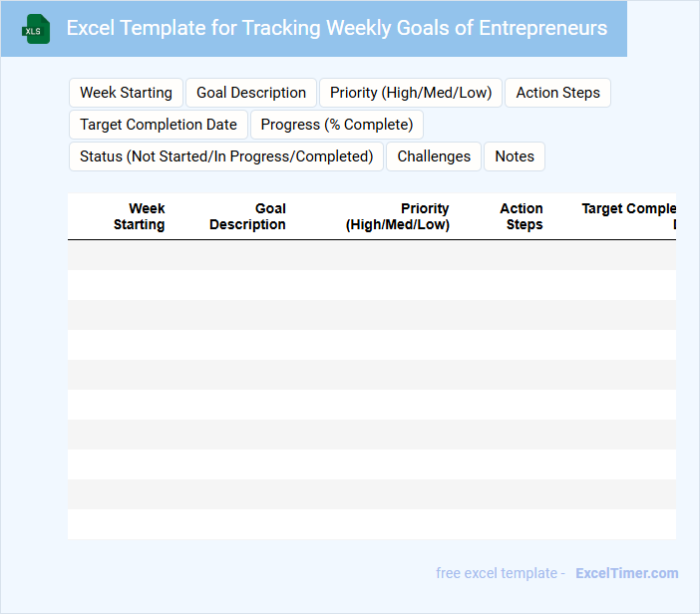Click the Action Steps column header
Screen dimensions: 700x614
click(522, 216)
